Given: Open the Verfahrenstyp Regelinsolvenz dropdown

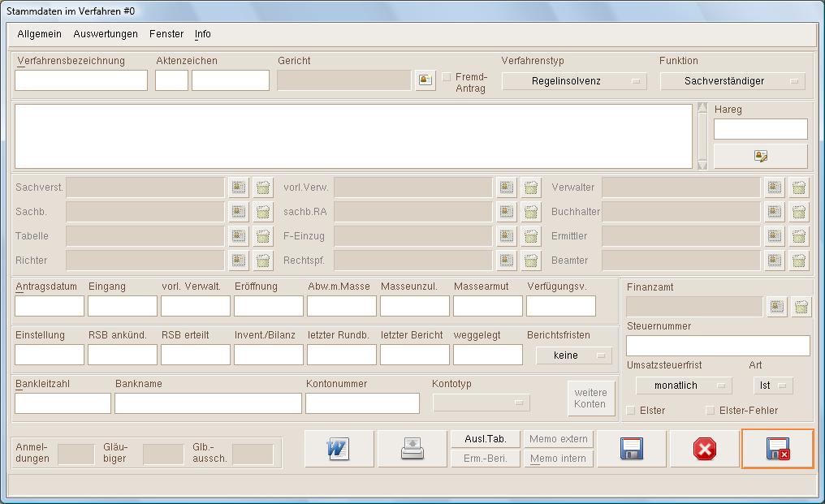Looking at the screenshot, I should pos(574,81).
